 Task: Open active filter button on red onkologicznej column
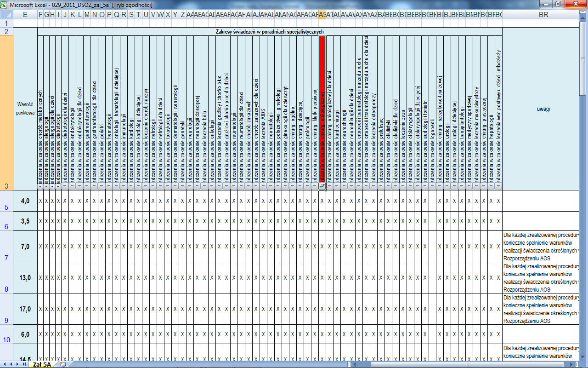(x=322, y=186)
